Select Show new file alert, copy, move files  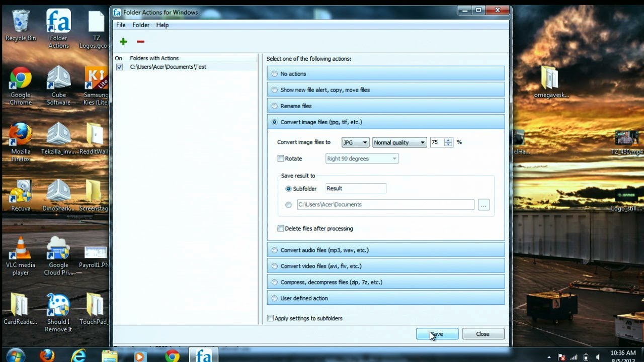[274, 90]
